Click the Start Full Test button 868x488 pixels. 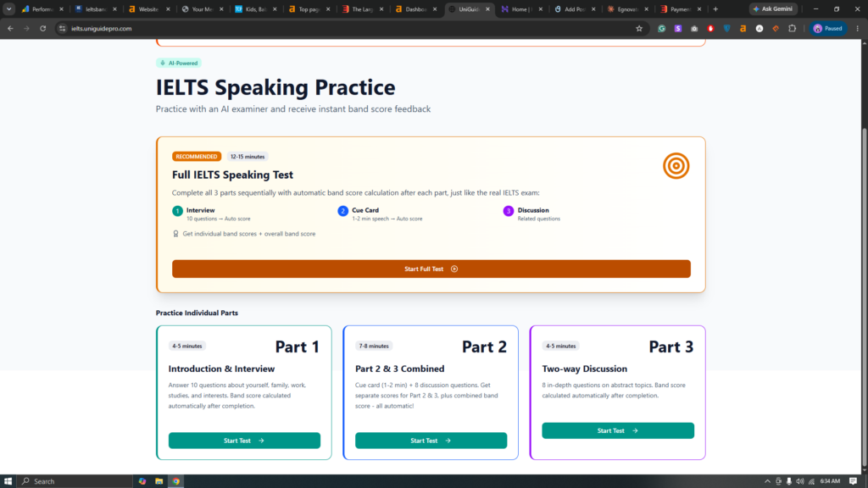pyautogui.click(x=431, y=269)
